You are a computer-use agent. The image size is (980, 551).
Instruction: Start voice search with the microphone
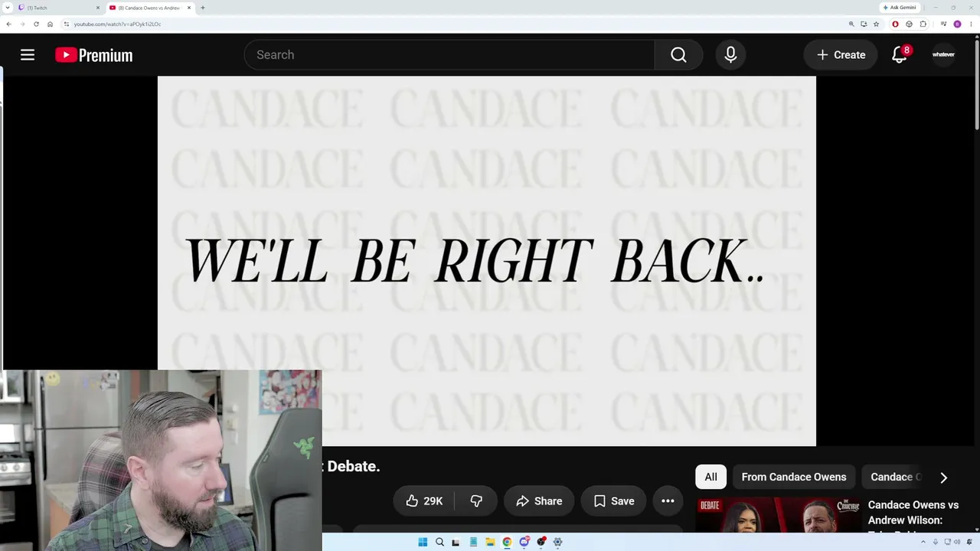click(730, 55)
